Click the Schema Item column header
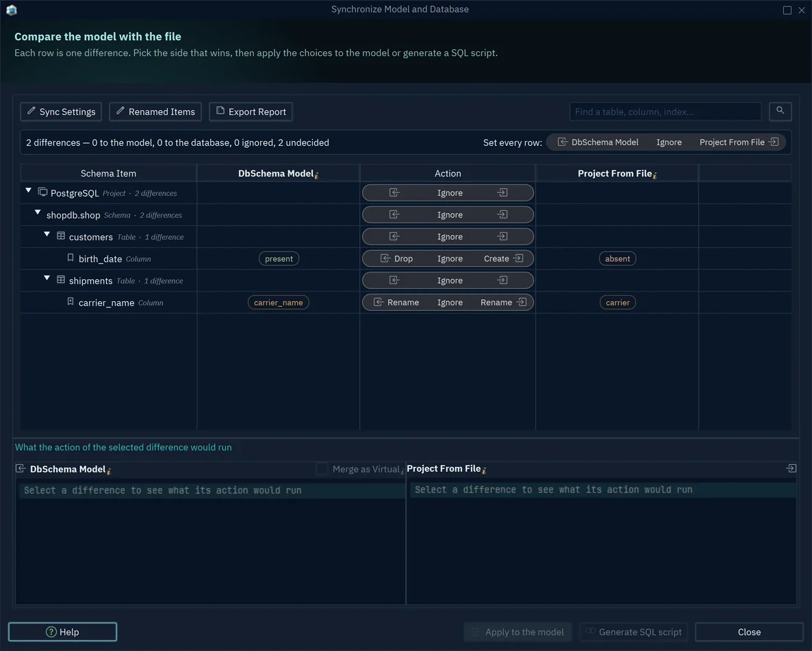The image size is (812, 651). pos(108,173)
